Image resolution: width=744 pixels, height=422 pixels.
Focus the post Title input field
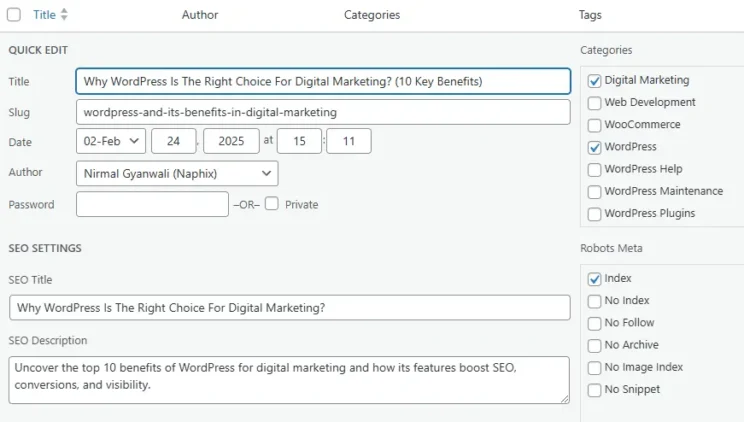pos(323,81)
